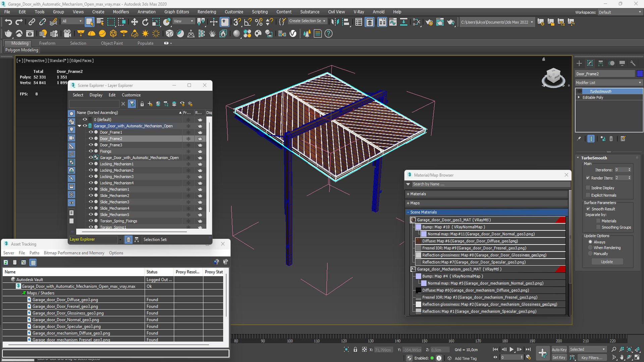Activate the Select and Move tool
The width and height of the screenshot is (644, 362).
[135, 22]
